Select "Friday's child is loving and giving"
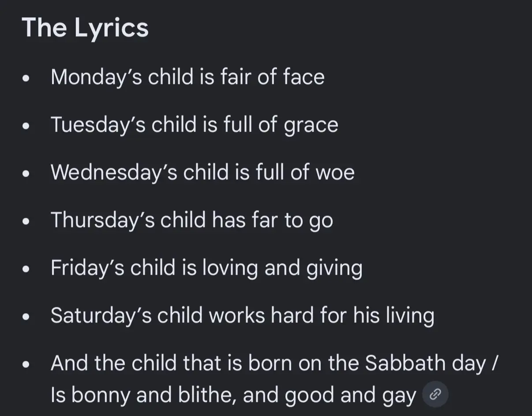532x416 pixels. click(206, 268)
